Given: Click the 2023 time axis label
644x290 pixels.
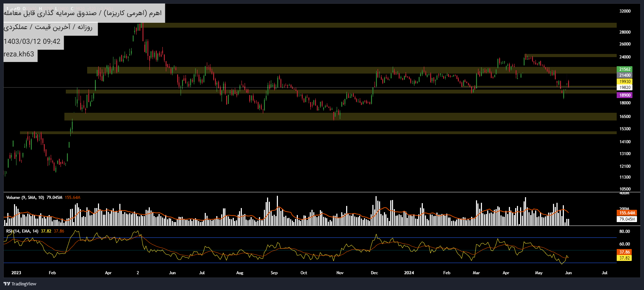Looking at the screenshot, I should (16, 273).
